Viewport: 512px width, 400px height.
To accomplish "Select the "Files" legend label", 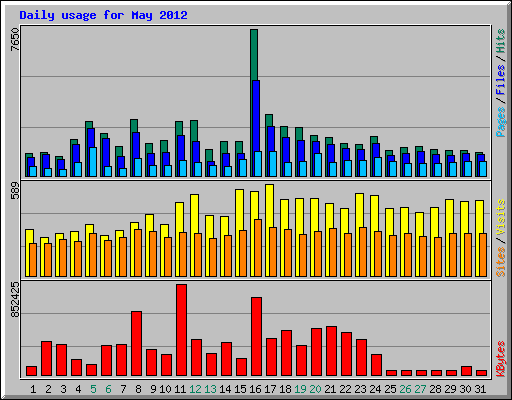I will (x=500, y=79).
